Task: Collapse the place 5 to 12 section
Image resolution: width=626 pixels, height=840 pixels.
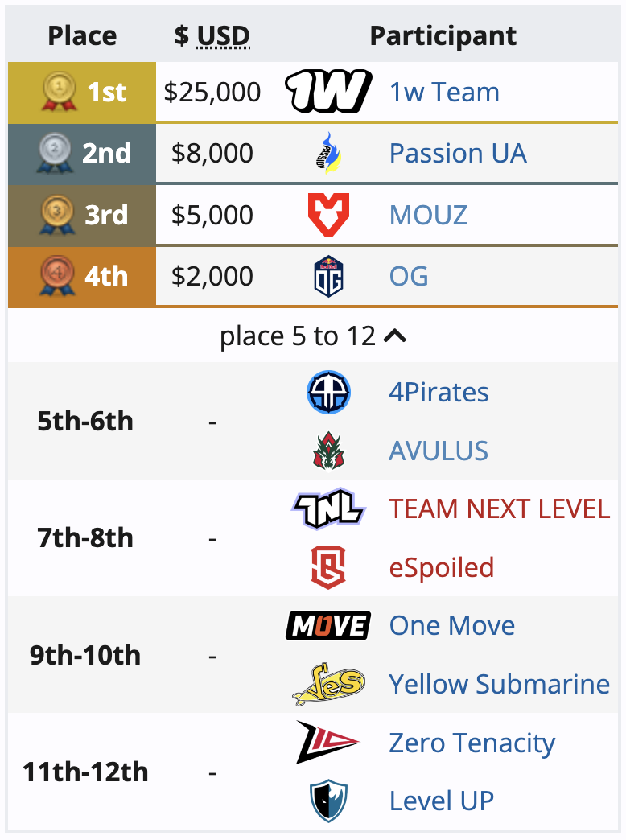Action: (313, 336)
